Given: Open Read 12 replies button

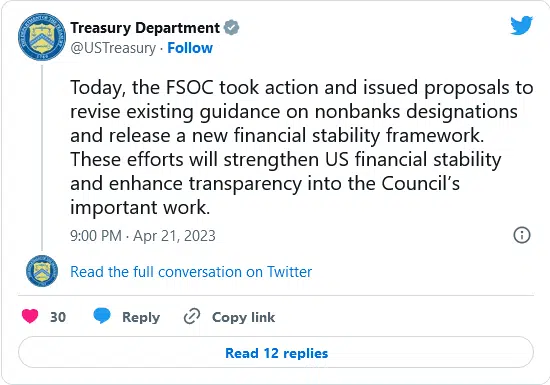Looking at the screenshot, I should pos(276,352).
